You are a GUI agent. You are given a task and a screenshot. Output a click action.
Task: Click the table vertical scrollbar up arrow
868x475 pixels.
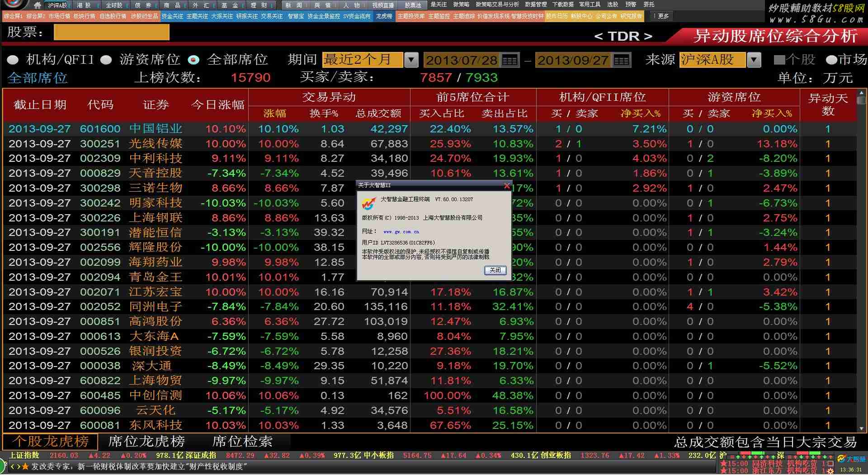tap(862, 93)
